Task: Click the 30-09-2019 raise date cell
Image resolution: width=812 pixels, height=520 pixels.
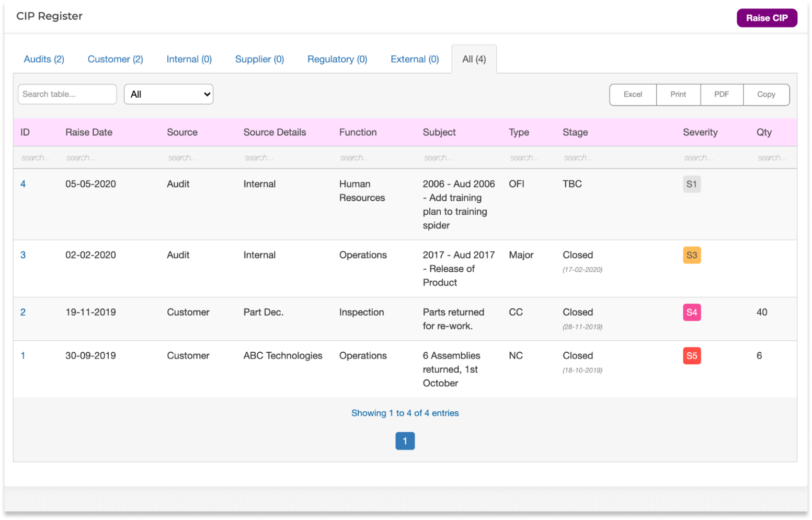Action: (x=90, y=355)
